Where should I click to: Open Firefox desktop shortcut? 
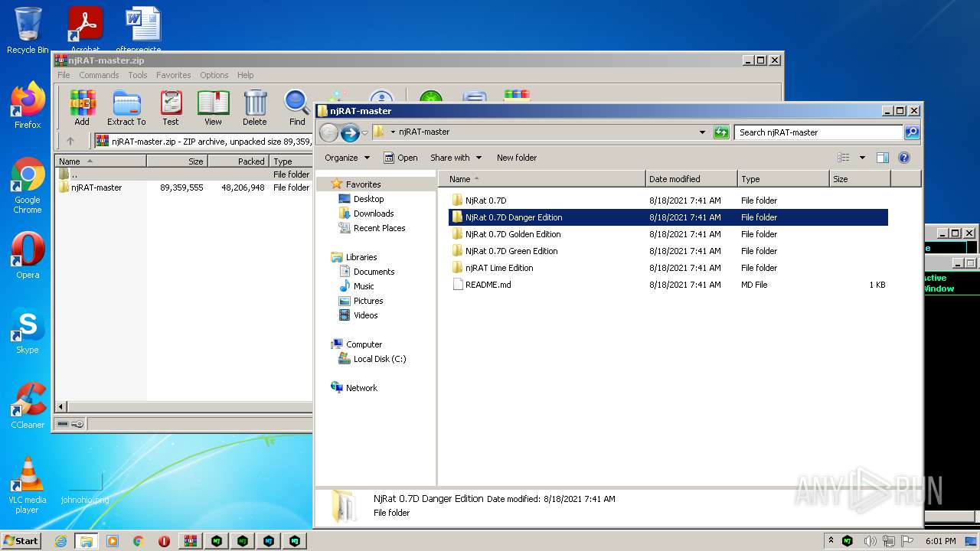point(28,106)
